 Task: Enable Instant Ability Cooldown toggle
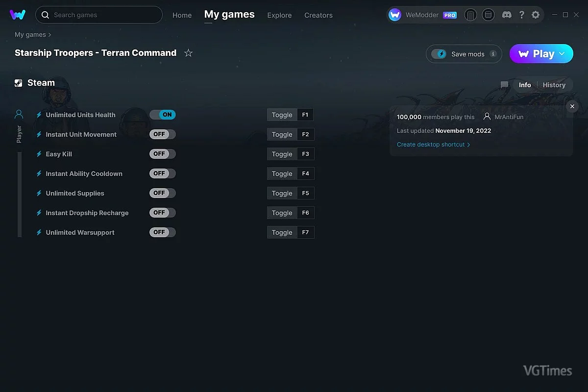pyautogui.click(x=163, y=173)
